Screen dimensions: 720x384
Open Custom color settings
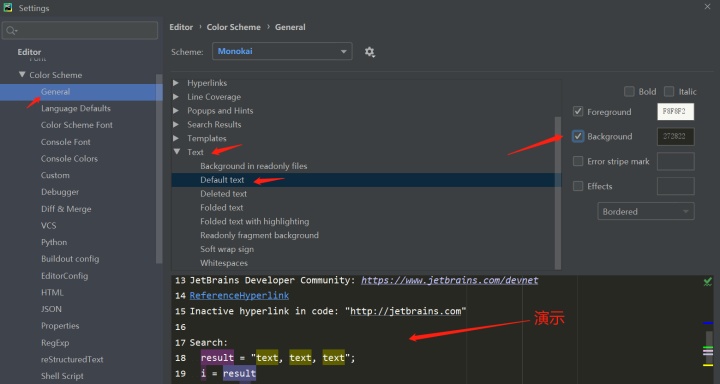pyautogui.click(x=55, y=175)
